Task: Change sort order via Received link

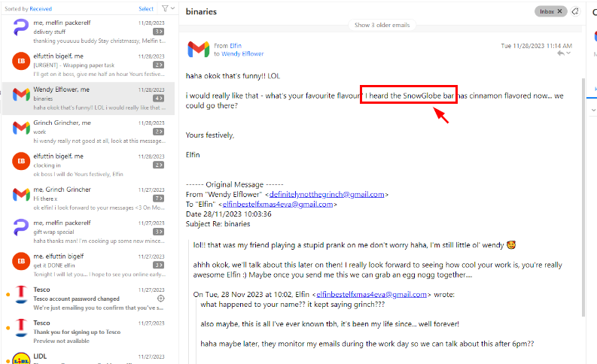Action: (x=41, y=9)
